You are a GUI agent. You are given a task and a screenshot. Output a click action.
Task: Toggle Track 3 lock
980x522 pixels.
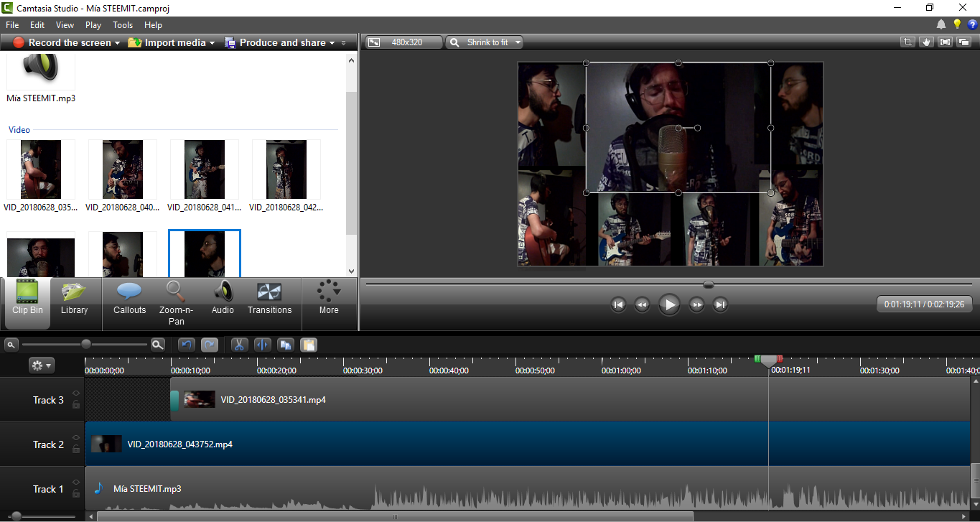[x=76, y=405]
